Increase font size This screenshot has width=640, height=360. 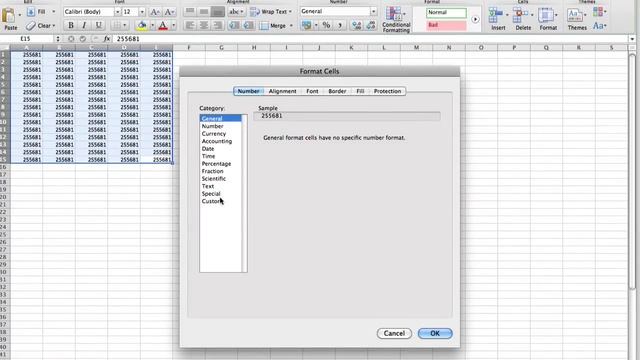tap(155, 12)
